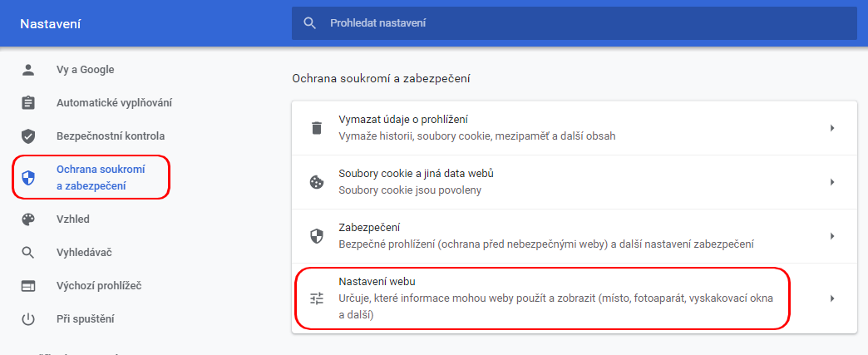Screen dimensions: 868x355
Task: Click the search magnifier icon in settings bar
Action: pyautogui.click(x=310, y=23)
